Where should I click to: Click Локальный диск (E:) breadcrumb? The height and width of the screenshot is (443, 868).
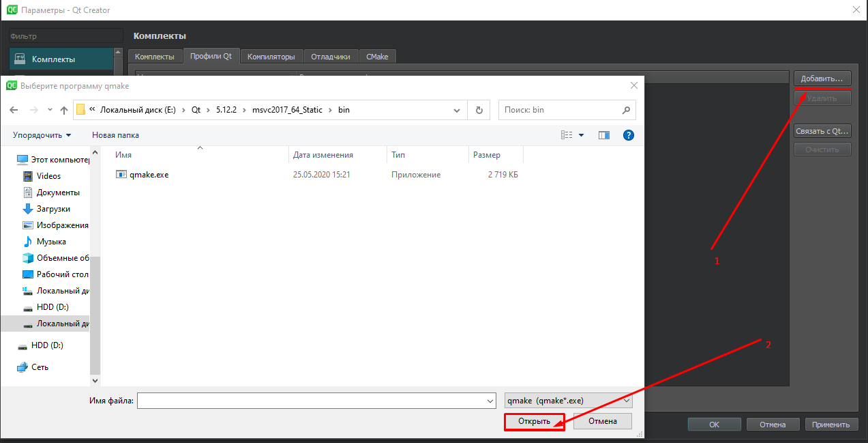(x=138, y=110)
